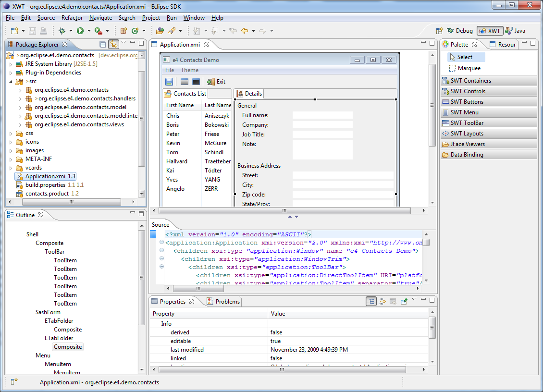Viewport: 543px width, 392px height.
Task: Expand the JFace Viewers palette drawer
Action: [x=489, y=145]
